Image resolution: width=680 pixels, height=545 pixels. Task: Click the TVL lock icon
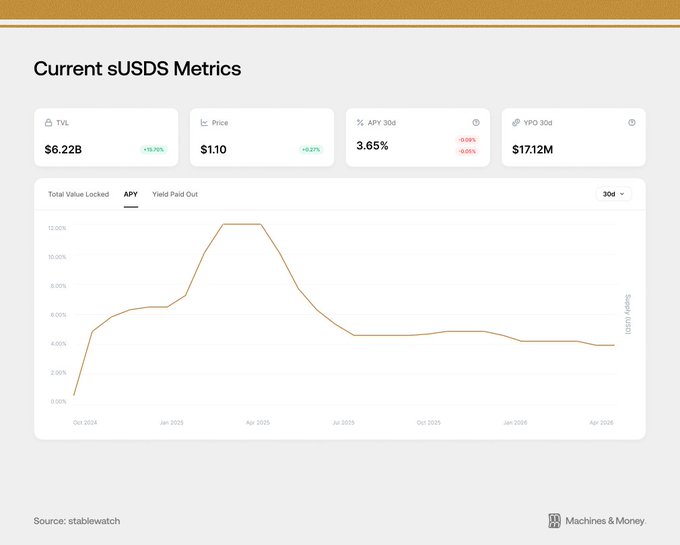[x=48, y=123]
